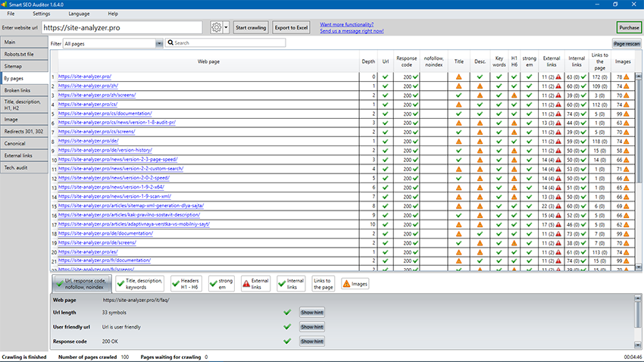Screen dimensions: 644x362
Task: Sort by the Response code column header
Action: tap(407, 61)
